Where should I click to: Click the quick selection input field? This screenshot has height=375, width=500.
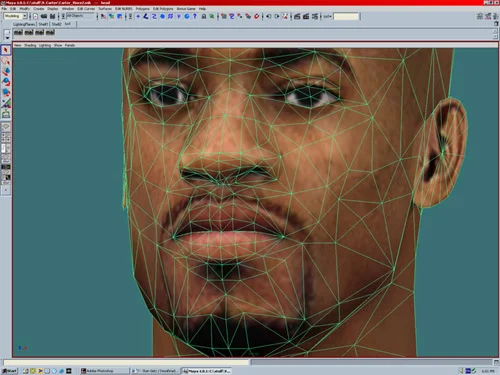click(346, 16)
